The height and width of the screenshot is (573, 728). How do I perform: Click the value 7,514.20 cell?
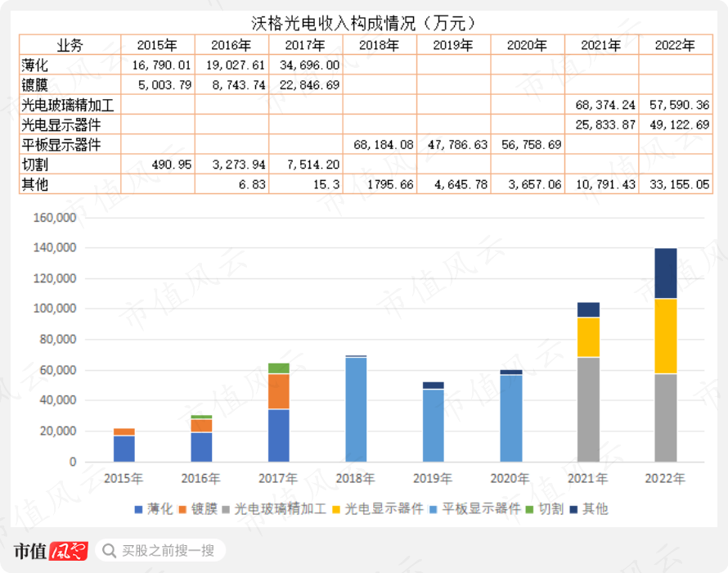tap(305, 165)
